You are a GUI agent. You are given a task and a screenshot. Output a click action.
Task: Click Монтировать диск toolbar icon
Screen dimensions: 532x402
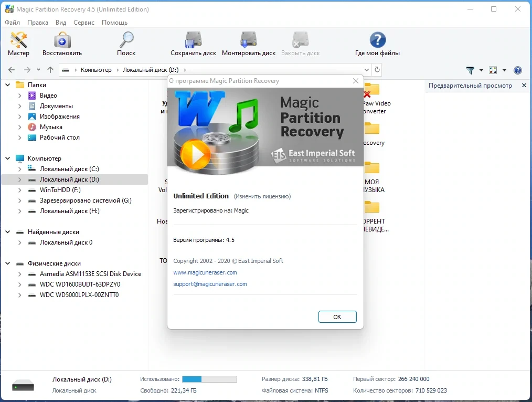pyautogui.click(x=249, y=44)
